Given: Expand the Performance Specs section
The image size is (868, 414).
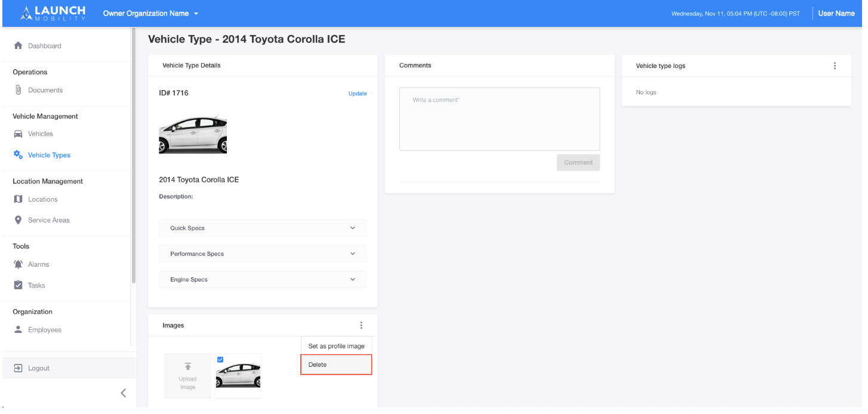Looking at the screenshot, I should coord(263,254).
